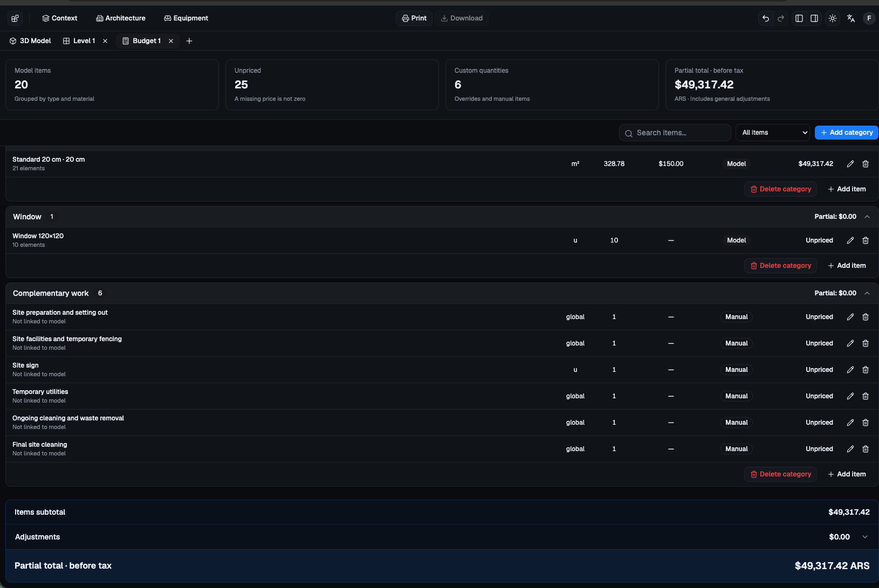Delete the Final site cleaning row
This screenshot has height=588, width=879.
click(866, 449)
